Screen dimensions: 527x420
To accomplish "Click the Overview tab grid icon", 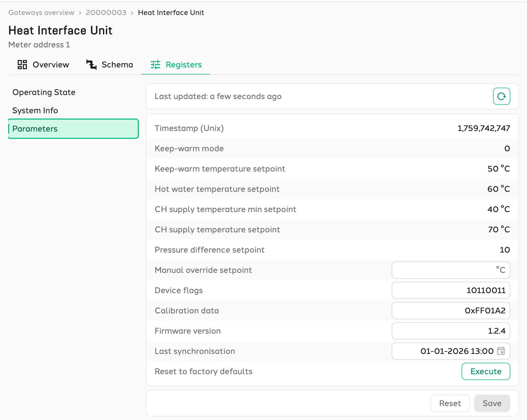I will [22, 65].
